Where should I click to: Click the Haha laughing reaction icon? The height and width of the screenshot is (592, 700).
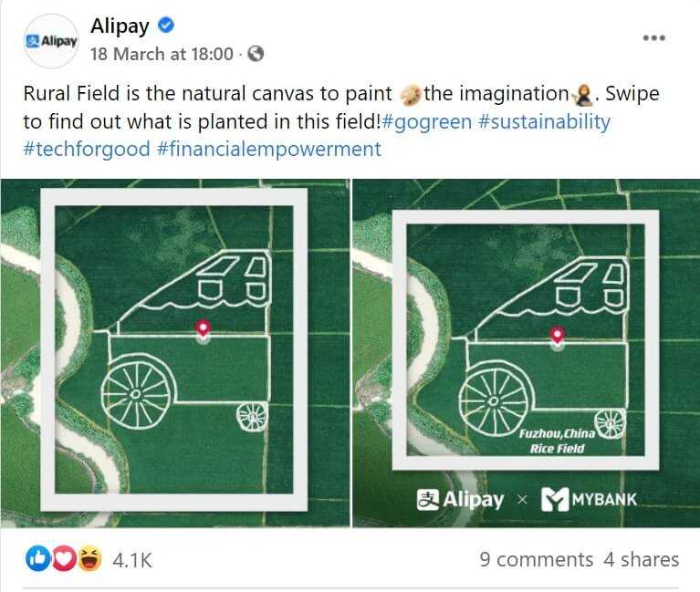coord(89,558)
